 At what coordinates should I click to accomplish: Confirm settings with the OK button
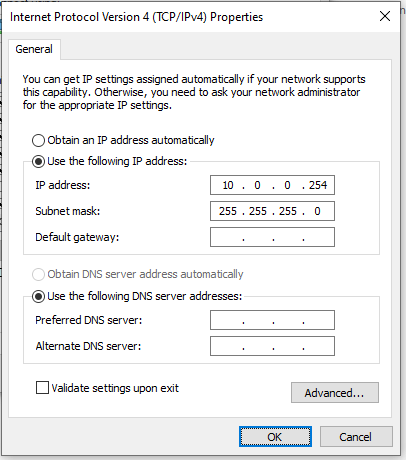[275, 437]
